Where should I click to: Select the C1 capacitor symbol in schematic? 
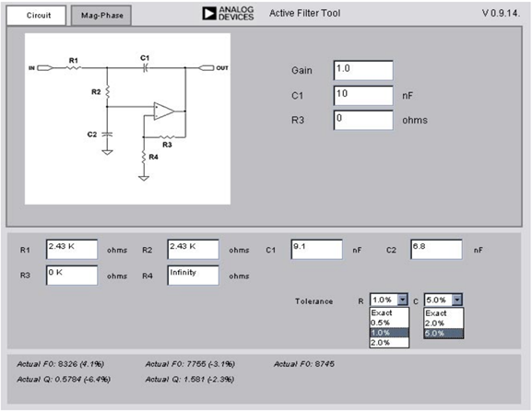(x=145, y=68)
